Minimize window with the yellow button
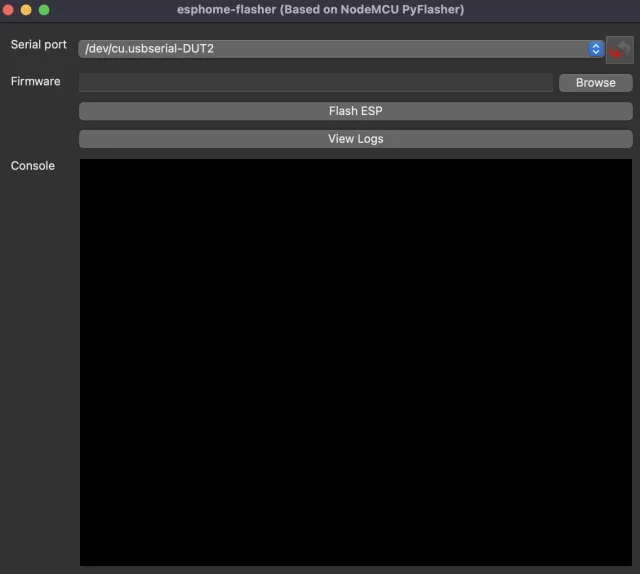640x574 pixels. click(x=26, y=10)
